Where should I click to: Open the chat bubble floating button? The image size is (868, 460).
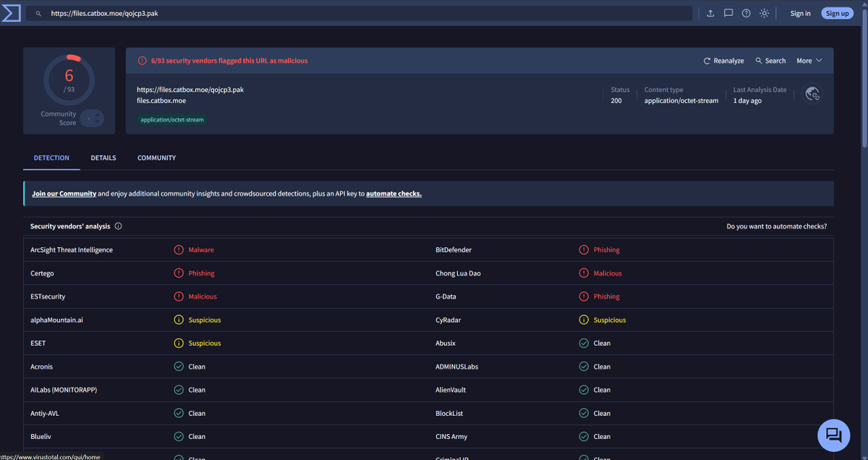pos(833,435)
